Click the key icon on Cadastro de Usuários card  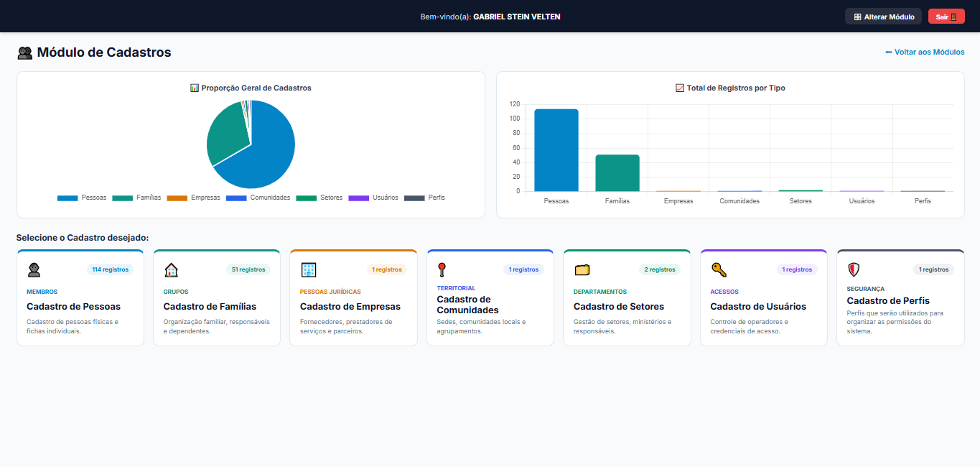(x=719, y=269)
